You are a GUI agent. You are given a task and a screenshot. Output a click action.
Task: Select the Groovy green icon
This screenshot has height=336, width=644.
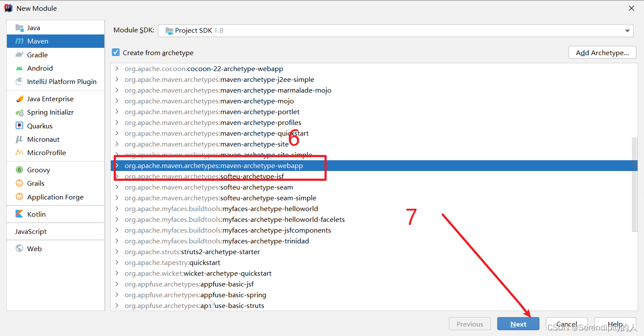19,170
